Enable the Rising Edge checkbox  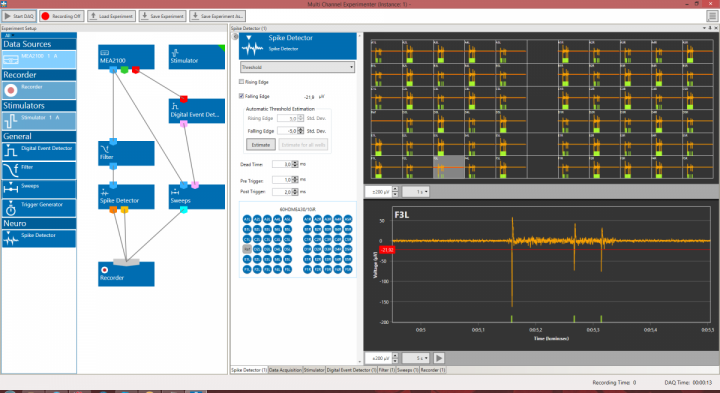pos(241,82)
